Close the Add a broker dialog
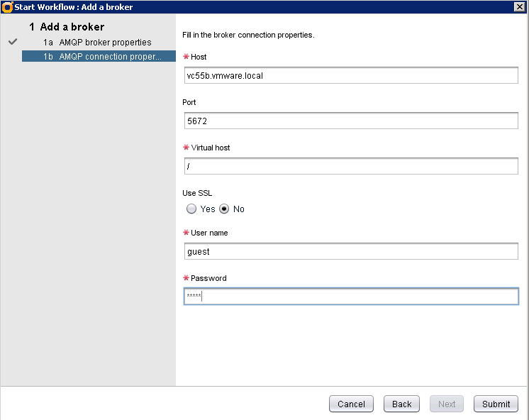The height and width of the screenshot is (420, 529). pos(518,7)
